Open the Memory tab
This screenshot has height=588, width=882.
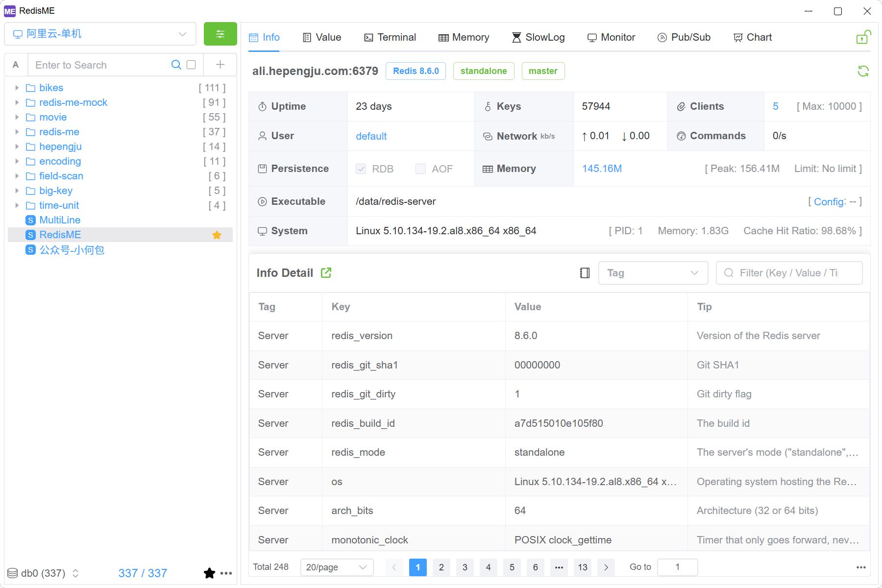point(464,37)
